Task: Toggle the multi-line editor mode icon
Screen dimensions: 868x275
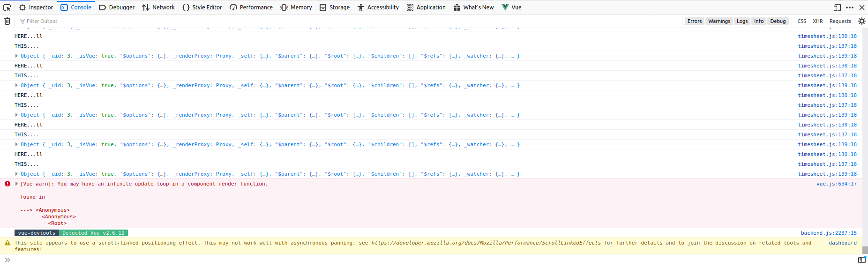Action: click(861, 260)
